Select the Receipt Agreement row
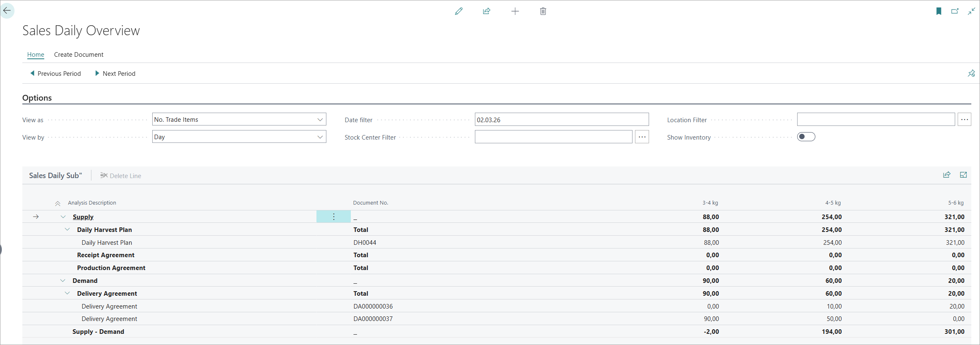The height and width of the screenshot is (345, 980). coord(497,255)
